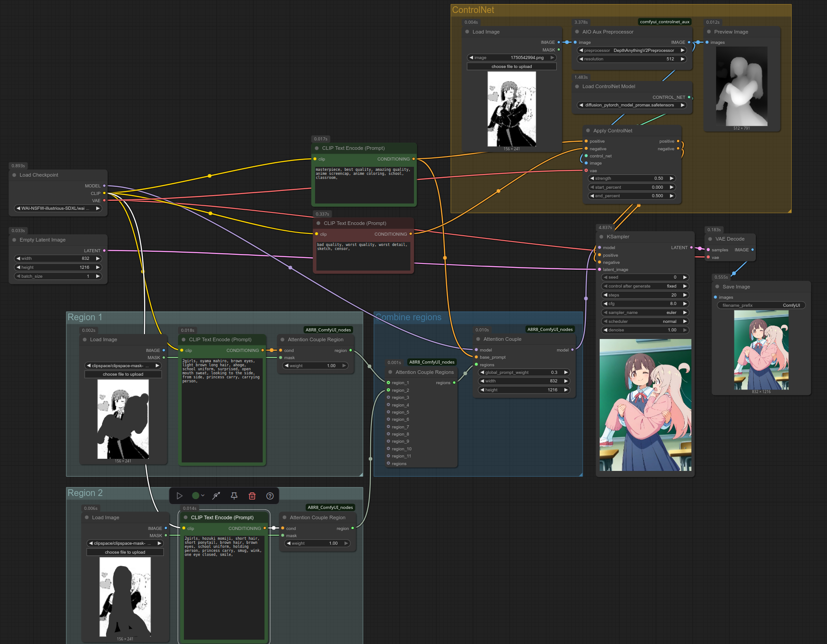Screen dimensions: 827x644
Task: Open node help question mark icon
Action: click(x=270, y=496)
